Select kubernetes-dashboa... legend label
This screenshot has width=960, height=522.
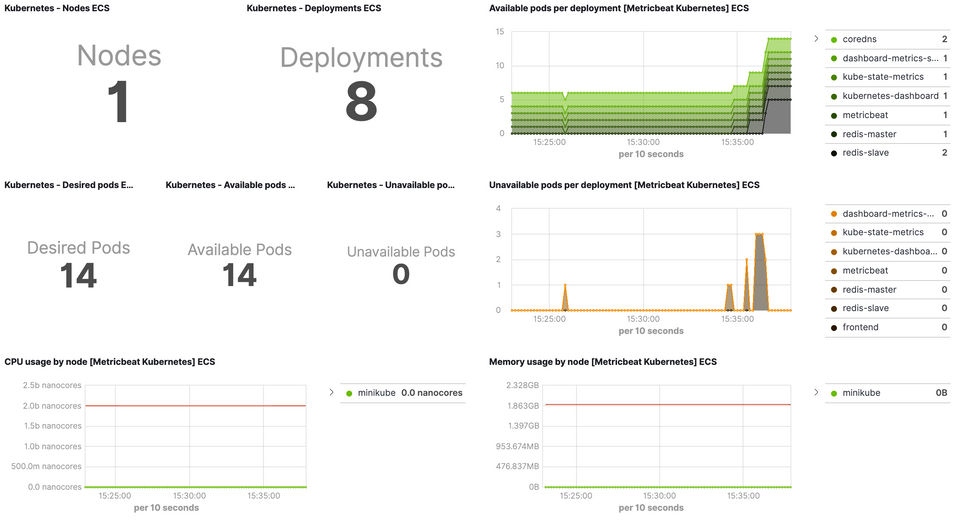point(890,252)
